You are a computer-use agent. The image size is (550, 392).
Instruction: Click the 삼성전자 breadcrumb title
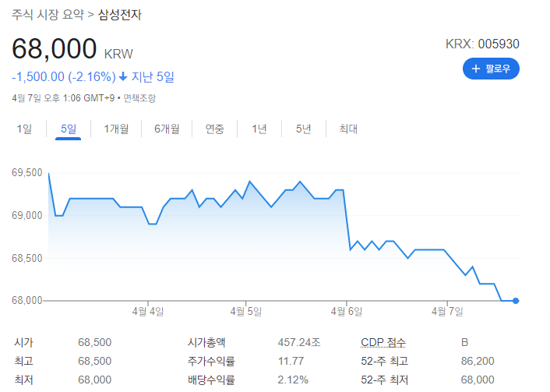pos(120,15)
